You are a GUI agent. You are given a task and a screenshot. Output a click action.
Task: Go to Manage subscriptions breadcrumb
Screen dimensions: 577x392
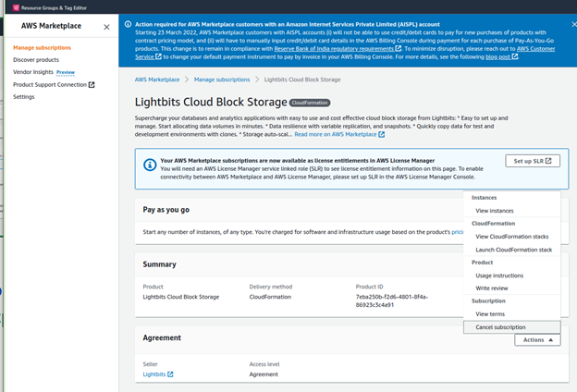(222, 80)
